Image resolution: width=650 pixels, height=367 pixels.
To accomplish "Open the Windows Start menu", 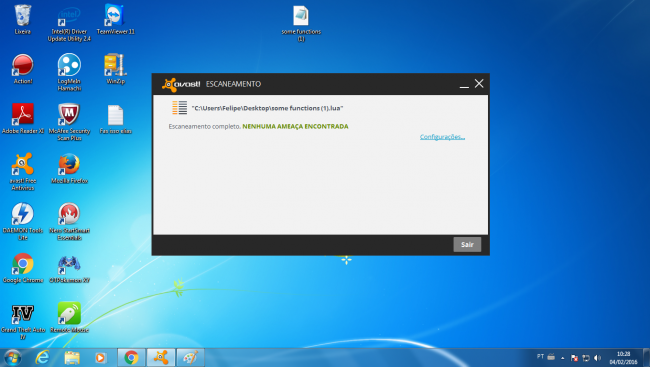I will point(12,357).
